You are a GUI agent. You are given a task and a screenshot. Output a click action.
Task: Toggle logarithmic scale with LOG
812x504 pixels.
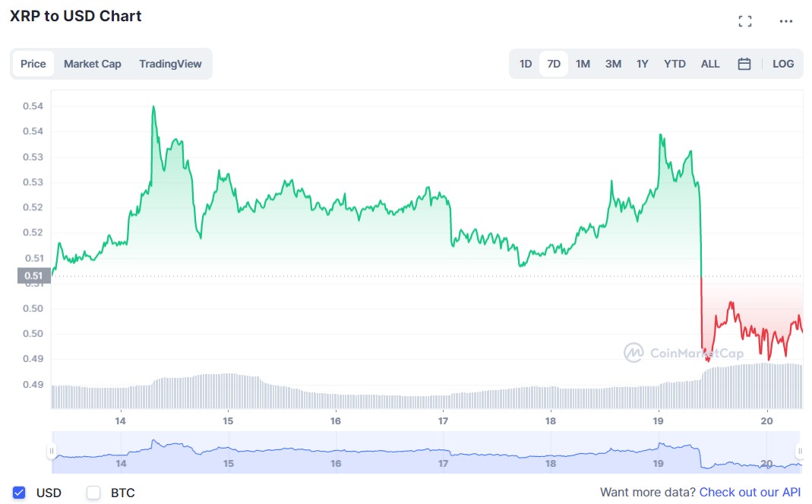tap(783, 64)
